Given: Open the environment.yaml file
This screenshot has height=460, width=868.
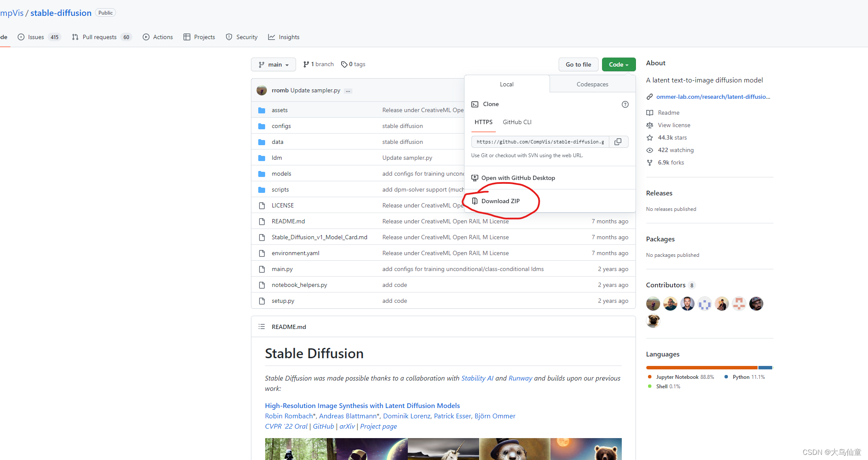Looking at the screenshot, I should [x=295, y=253].
